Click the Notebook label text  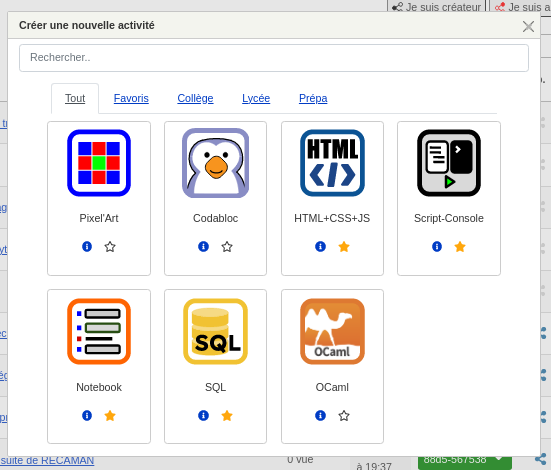tap(99, 387)
